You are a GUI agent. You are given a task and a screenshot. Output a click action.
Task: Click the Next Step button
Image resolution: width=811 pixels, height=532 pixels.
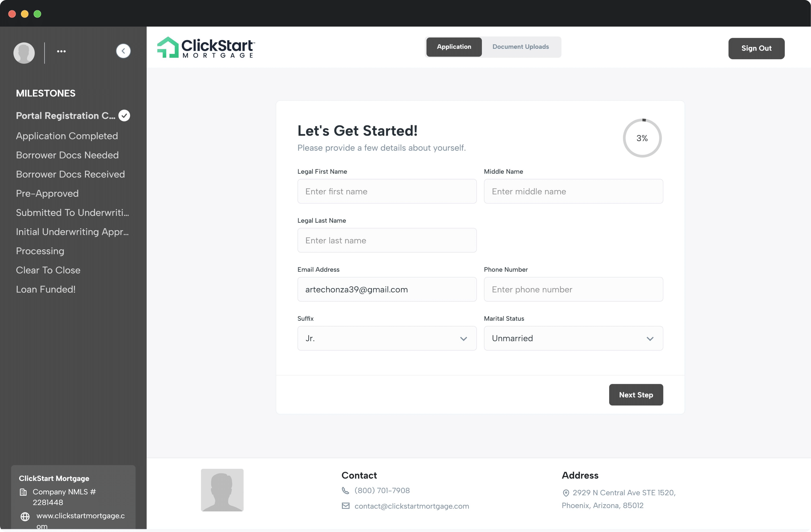tap(636, 395)
